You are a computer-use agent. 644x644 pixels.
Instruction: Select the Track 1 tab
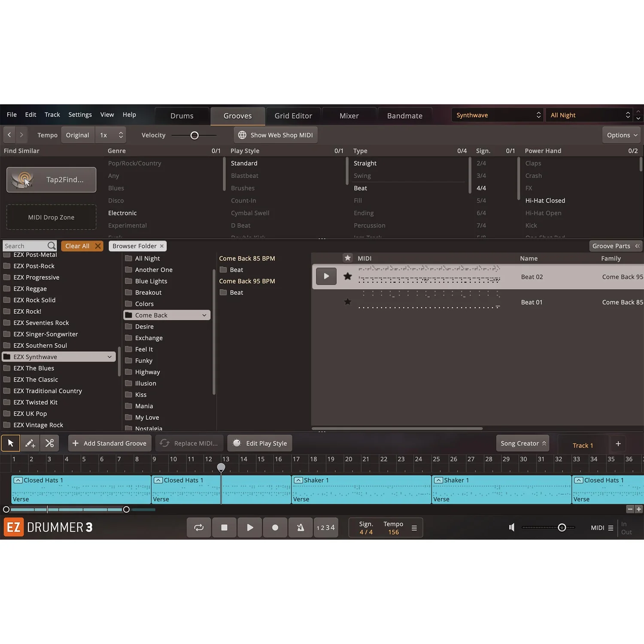583,445
